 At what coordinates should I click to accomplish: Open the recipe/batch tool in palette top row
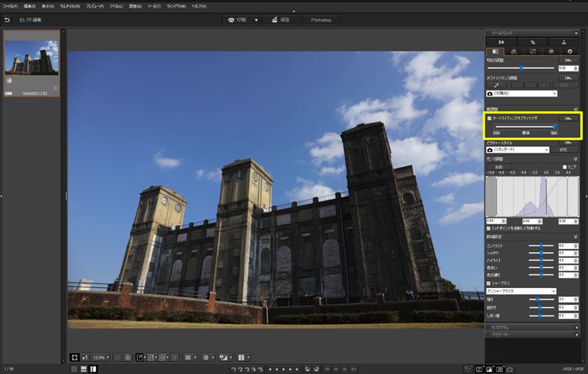(501, 42)
